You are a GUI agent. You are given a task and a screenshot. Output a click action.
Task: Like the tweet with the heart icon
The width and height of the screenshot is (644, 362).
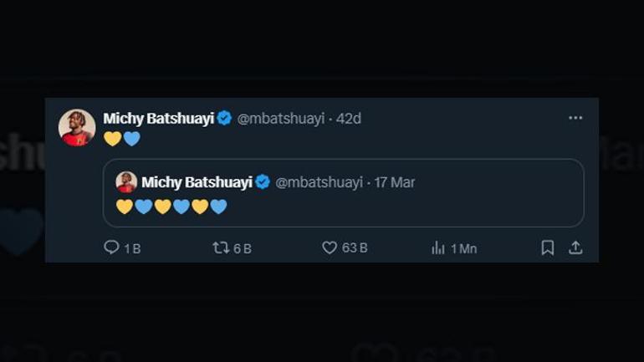click(330, 247)
